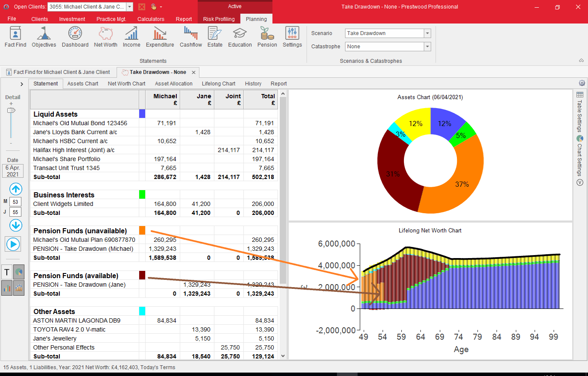This screenshot has width=588, height=376.
Task: Open the planning Settings icon
Action: (292, 37)
